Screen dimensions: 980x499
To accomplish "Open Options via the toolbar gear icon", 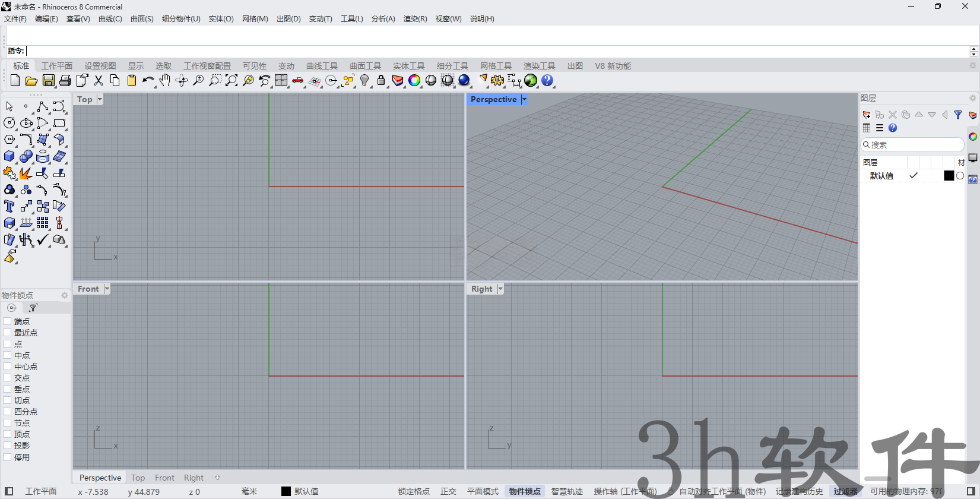I will (497, 80).
